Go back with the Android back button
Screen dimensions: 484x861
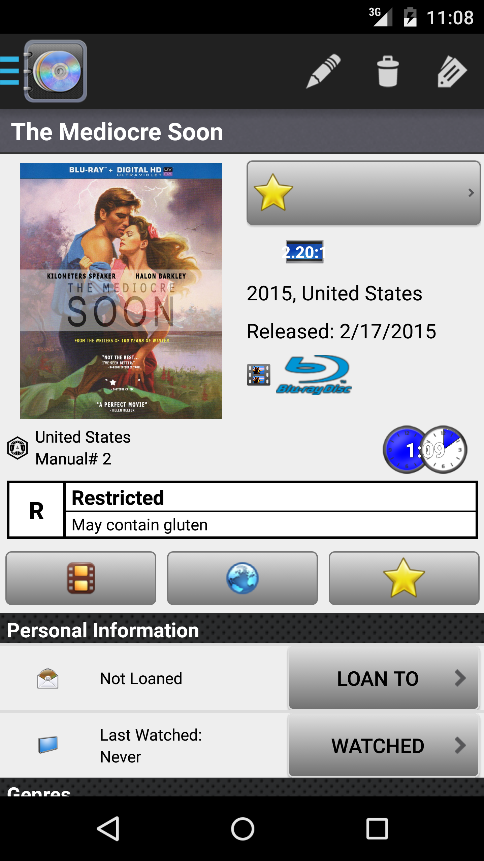tap(108, 828)
